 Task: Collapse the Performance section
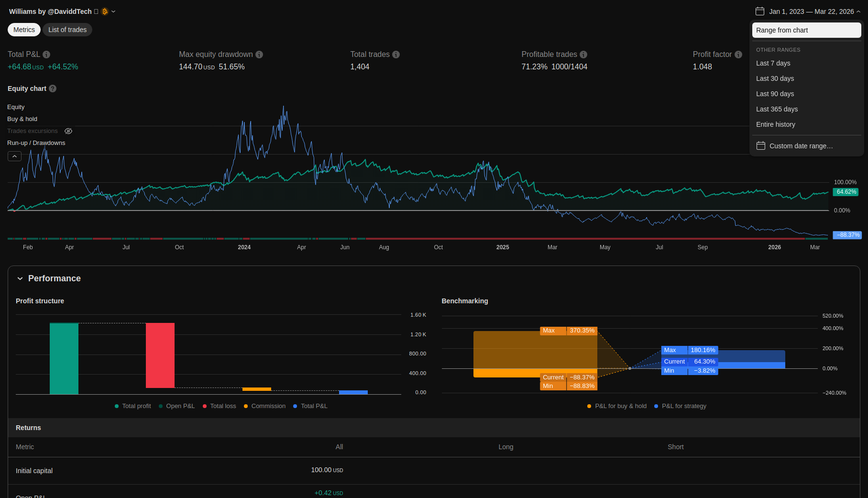click(20, 278)
